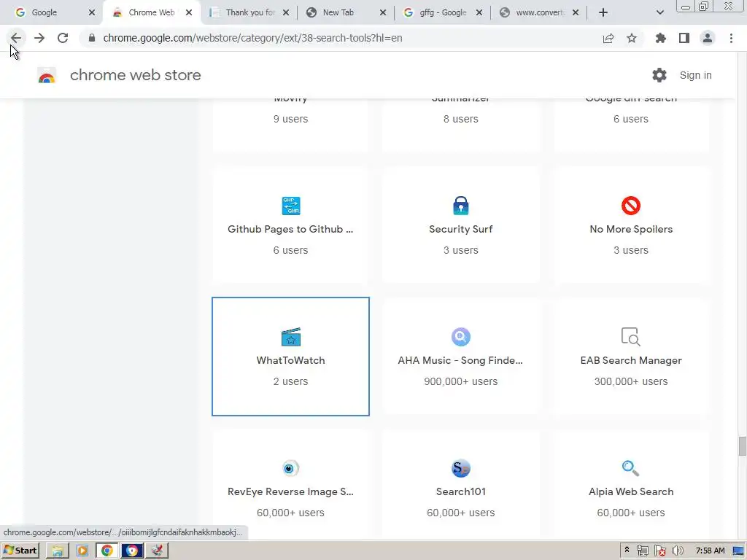Viewport: 747px width, 560px height.
Task: Click the Search101 icon
Action: pyautogui.click(x=461, y=468)
